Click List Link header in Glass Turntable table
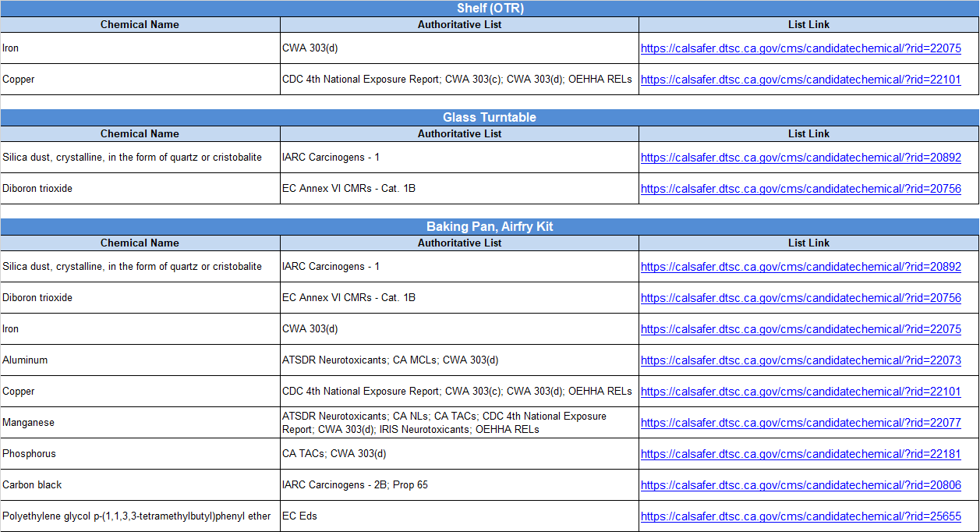 tap(809, 133)
